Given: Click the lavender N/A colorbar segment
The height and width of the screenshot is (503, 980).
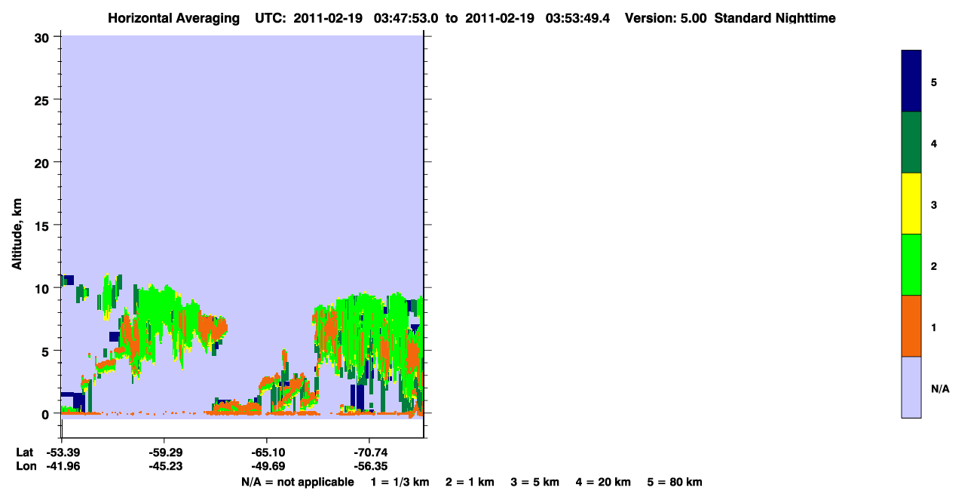Looking at the screenshot, I should click(x=911, y=387).
